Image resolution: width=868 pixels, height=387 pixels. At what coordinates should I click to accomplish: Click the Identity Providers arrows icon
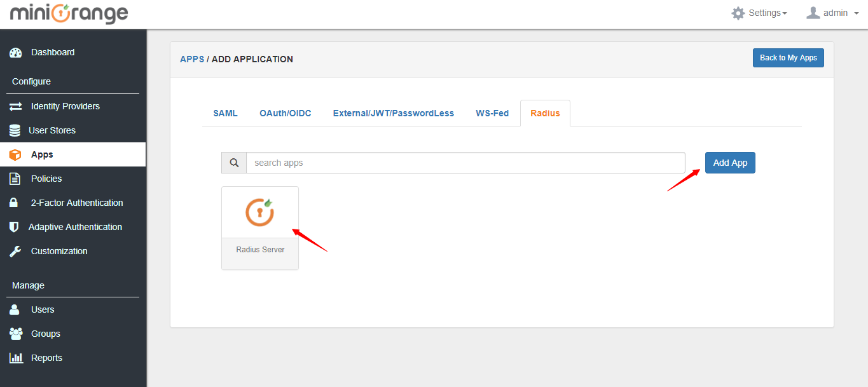[16, 106]
